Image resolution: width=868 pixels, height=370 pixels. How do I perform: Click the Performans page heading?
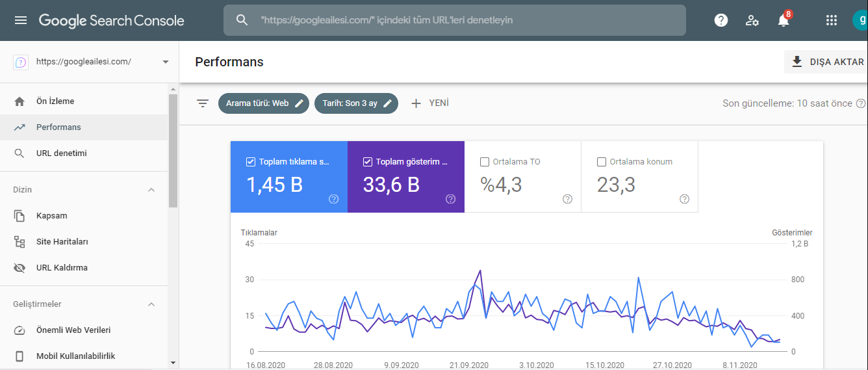(x=229, y=62)
